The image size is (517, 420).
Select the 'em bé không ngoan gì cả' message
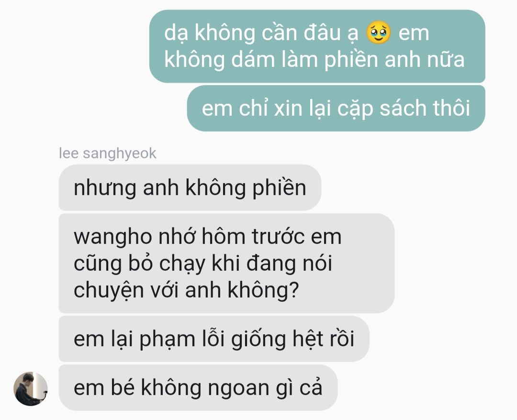[x=198, y=387]
